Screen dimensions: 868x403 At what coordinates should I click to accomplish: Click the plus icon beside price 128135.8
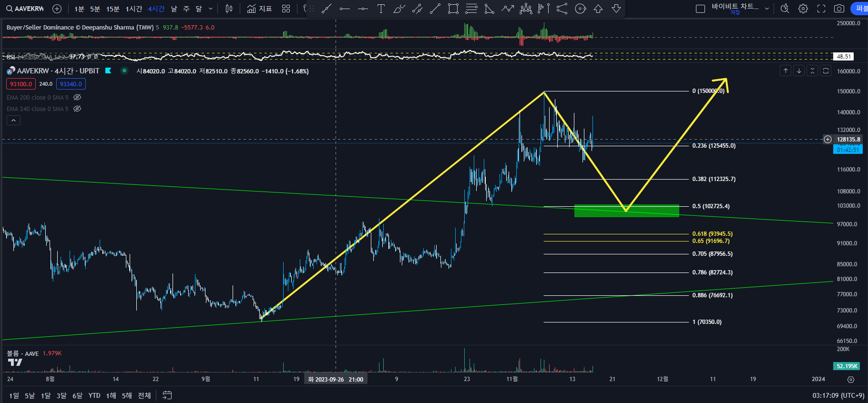pos(828,140)
